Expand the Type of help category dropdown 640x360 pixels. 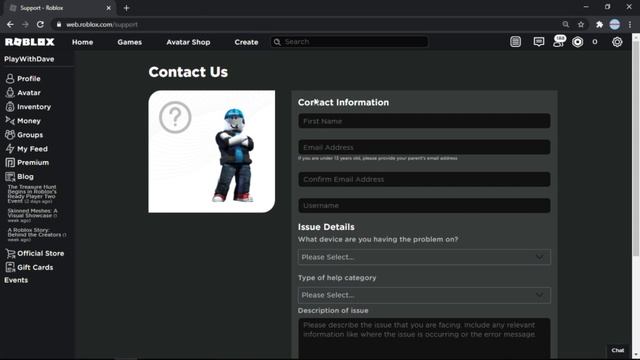point(424,295)
